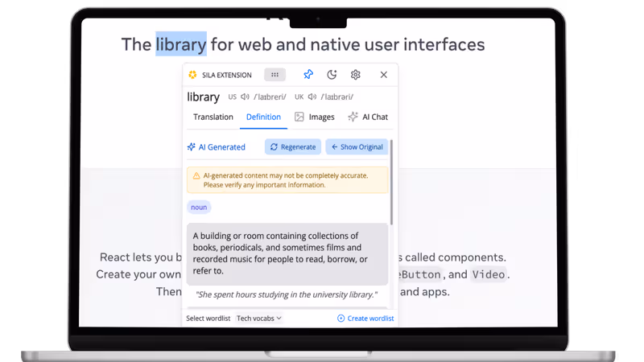This screenshot has height=362, width=644.
Task: Open the AI Chat tab
Action: (368, 117)
